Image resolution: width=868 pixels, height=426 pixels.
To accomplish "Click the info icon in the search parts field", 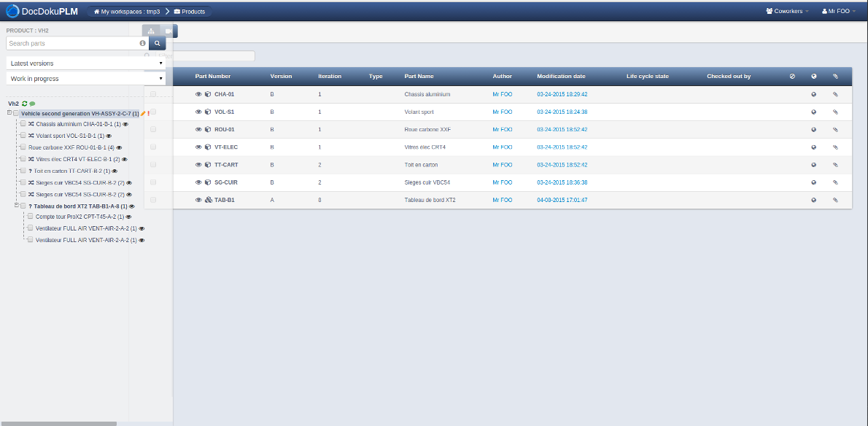I will 142,44.
